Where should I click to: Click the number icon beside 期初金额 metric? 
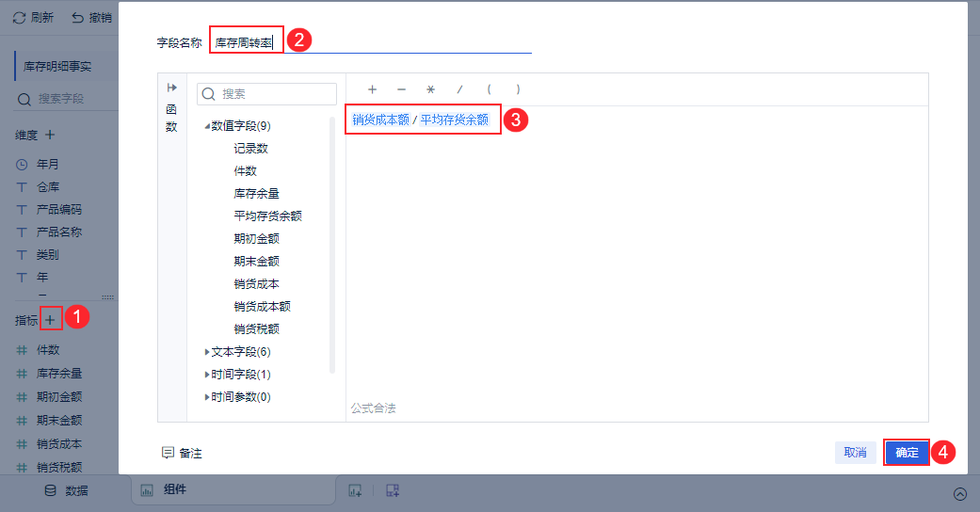22,397
